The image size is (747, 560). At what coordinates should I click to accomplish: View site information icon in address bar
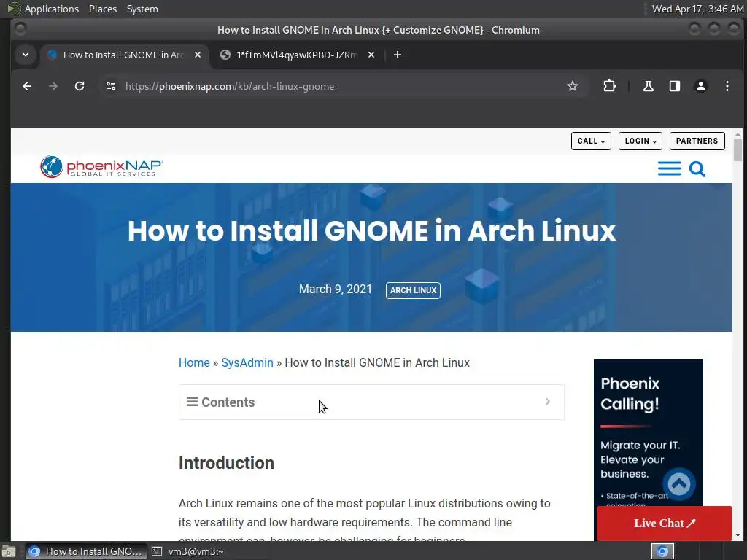tap(111, 86)
